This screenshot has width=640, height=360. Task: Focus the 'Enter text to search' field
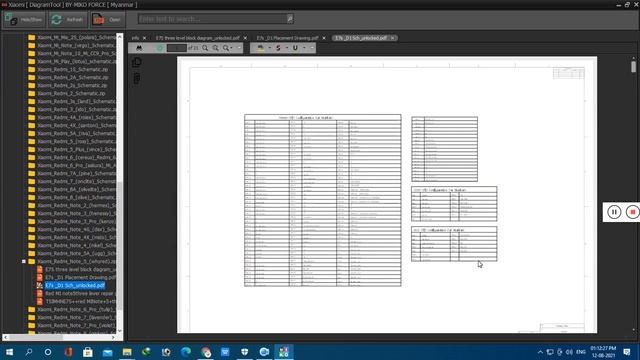212,19
